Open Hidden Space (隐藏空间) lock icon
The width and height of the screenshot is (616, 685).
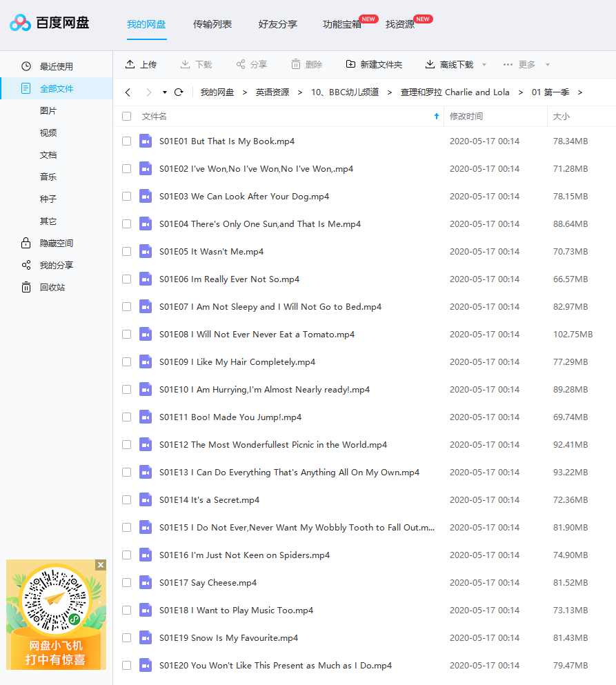point(26,243)
